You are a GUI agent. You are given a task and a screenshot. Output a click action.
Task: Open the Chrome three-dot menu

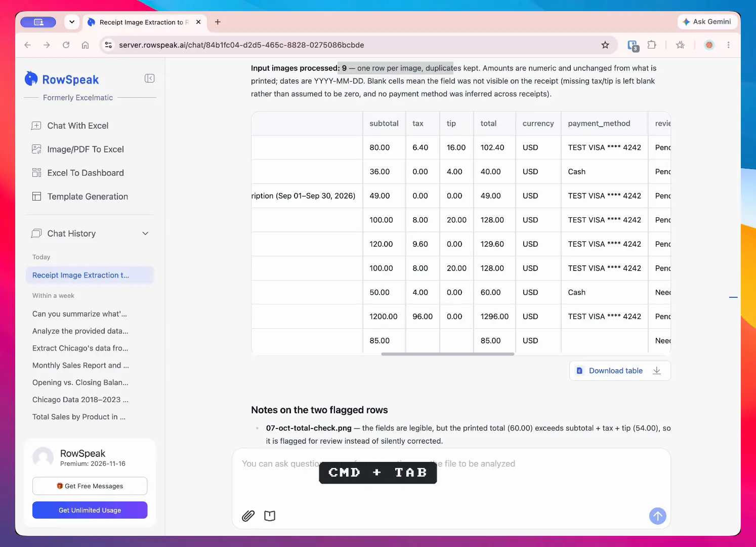(728, 45)
